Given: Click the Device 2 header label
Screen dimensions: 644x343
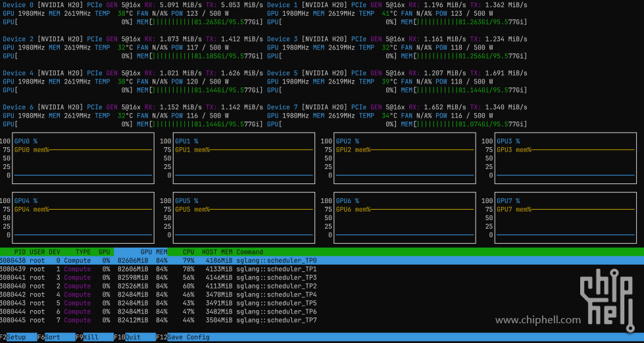Looking at the screenshot, I should 18,39.
